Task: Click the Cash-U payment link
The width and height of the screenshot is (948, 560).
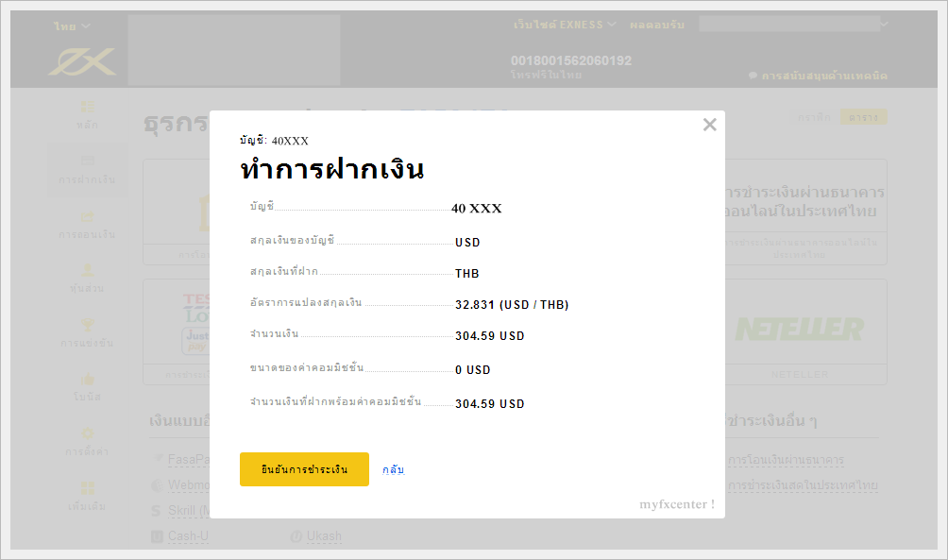Action: coord(188,536)
